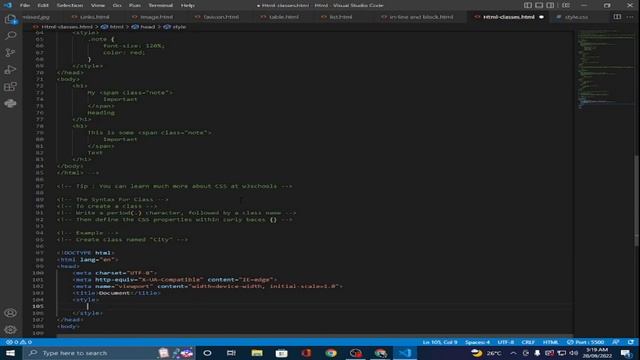
Task: Click the VS Code logo in title bar
Action: (8, 5)
